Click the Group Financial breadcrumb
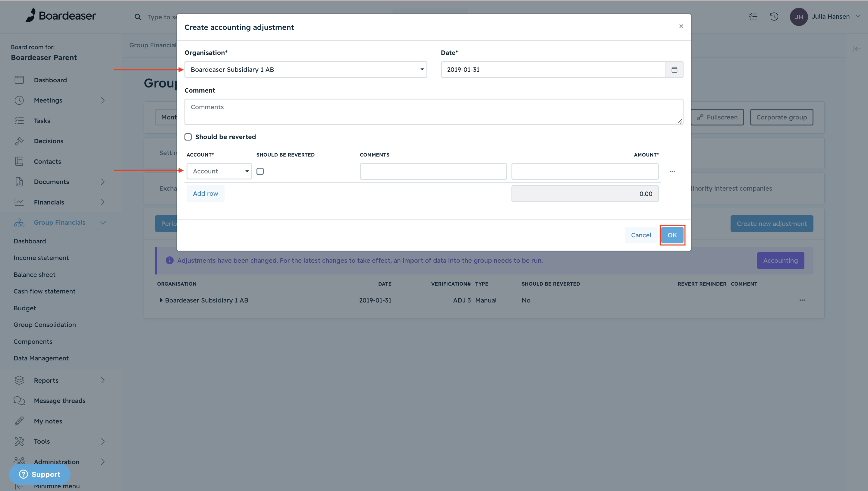868x491 pixels. (153, 45)
